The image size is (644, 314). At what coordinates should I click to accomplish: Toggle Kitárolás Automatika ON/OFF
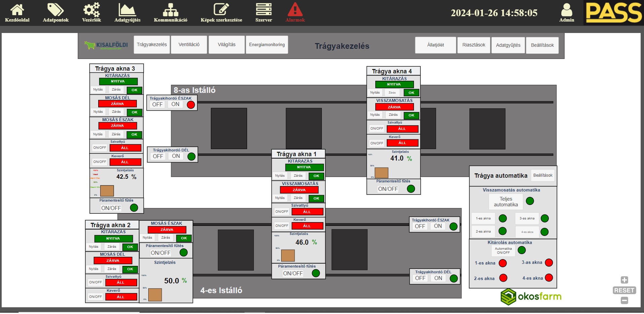(x=503, y=251)
